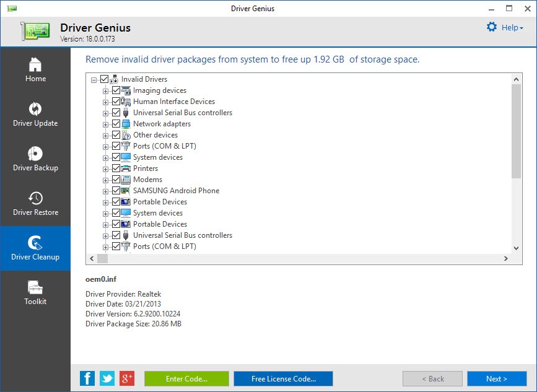Viewport: 537px width, 392px height.
Task: Click the Printers icon in the tree
Action: 126,168
